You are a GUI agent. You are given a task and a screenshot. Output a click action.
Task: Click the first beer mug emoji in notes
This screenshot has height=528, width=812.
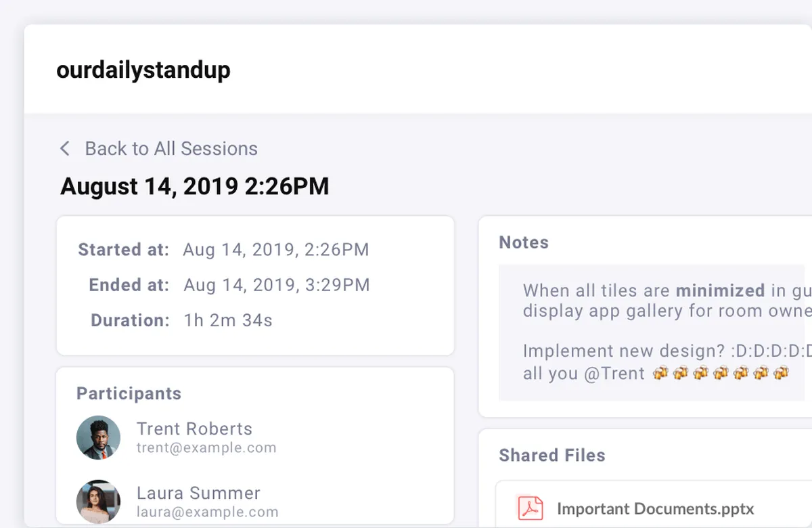tap(660, 373)
